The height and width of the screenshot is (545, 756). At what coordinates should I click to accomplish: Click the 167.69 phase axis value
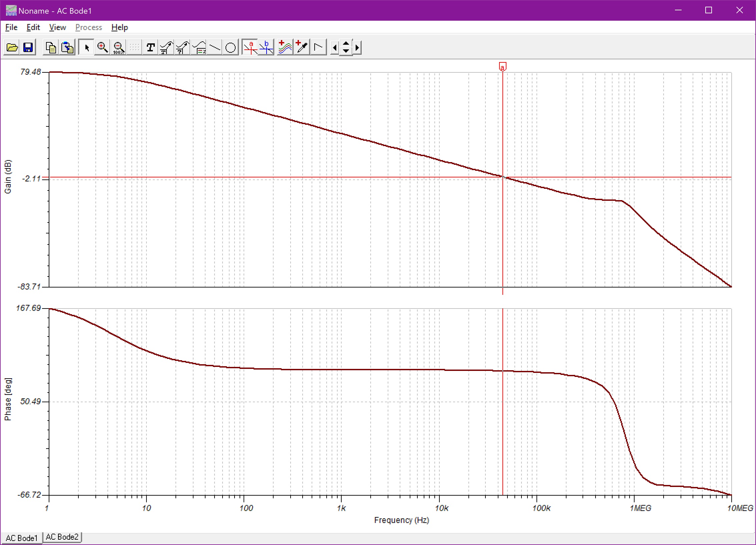click(x=28, y=308)
